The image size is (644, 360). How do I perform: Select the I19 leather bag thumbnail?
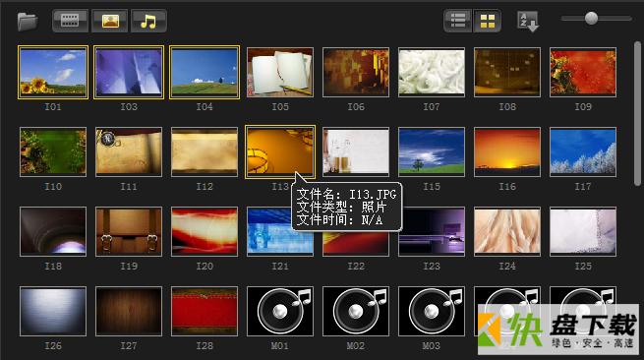129,232
